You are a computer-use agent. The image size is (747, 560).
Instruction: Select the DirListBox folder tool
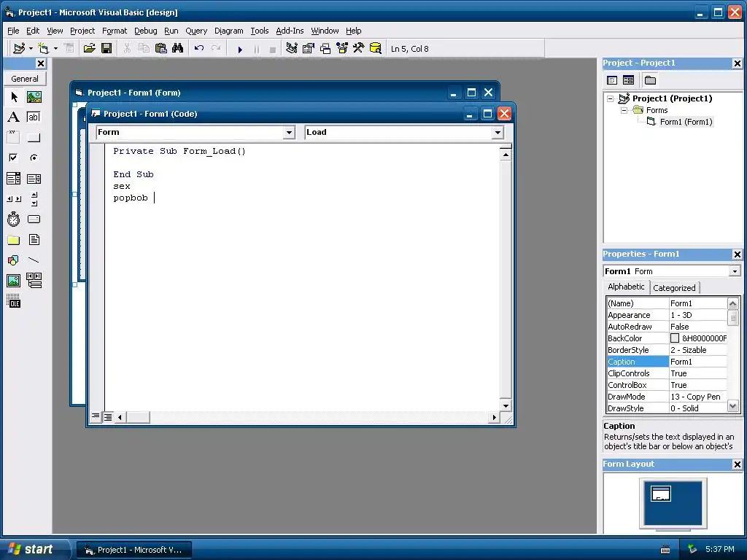click(14, 240)
